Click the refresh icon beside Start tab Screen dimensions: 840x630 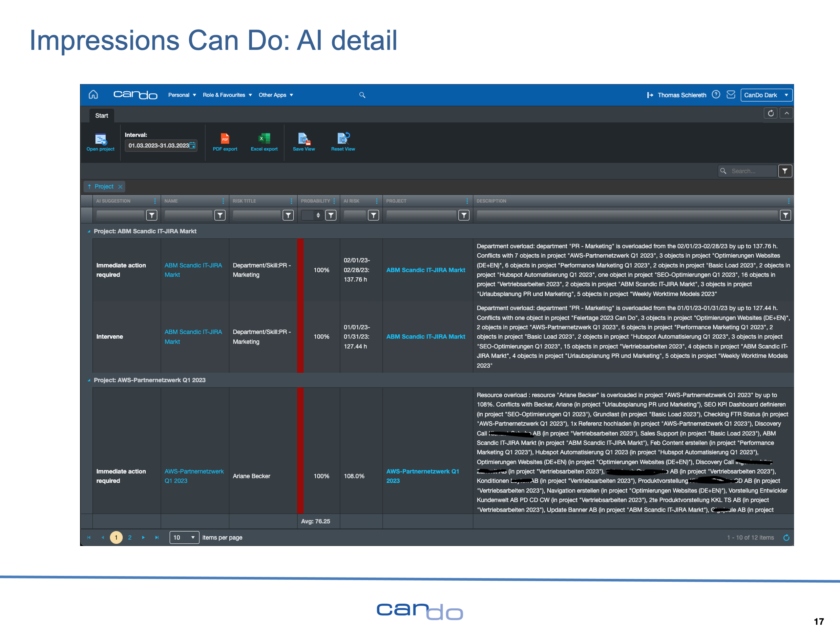click(x=770, y=113)
